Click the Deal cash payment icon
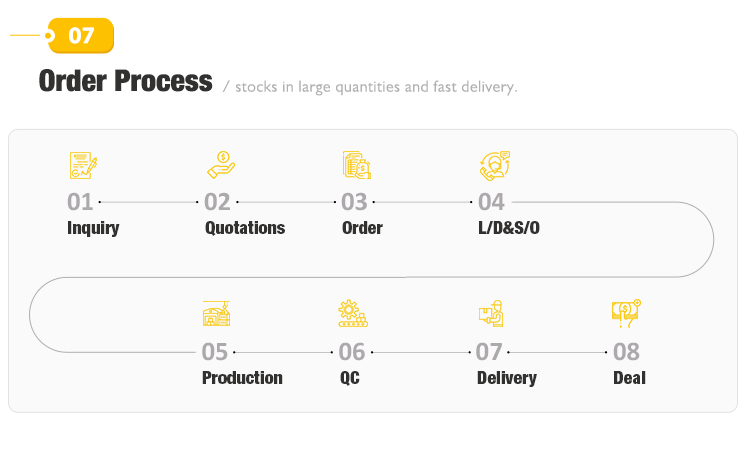Screen dimensions: 750x450 (626, 314)
